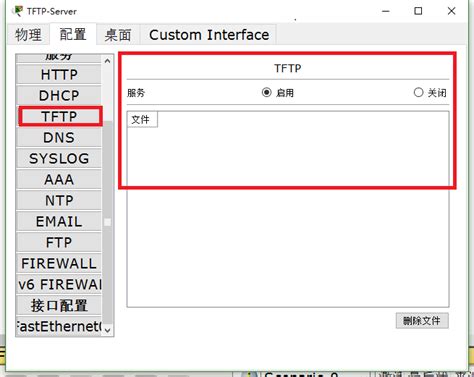
Task: Select the TFTP service item
Action: [x=60, y=116]
